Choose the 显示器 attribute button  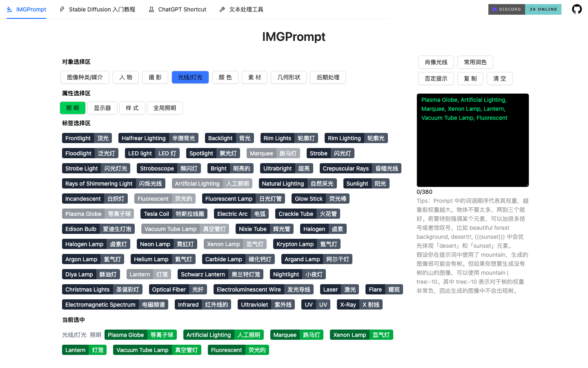click(x=102, y=108)
